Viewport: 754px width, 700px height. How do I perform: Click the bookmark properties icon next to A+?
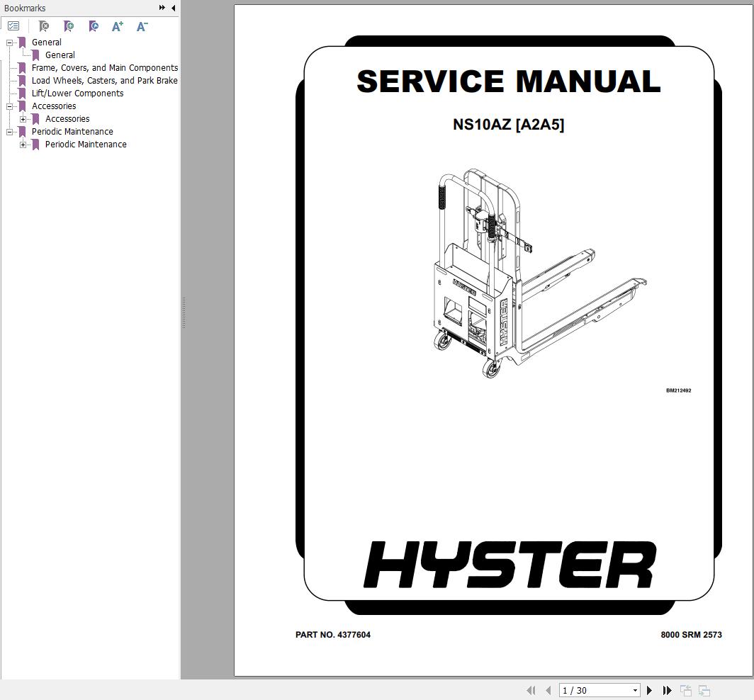coord(94,26)
